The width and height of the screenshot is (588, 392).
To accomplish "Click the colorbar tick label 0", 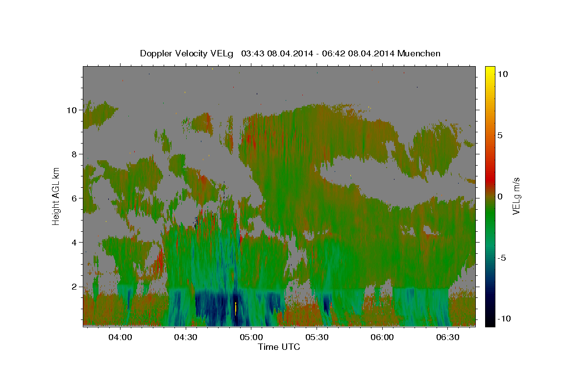I will tap(500, 196).
